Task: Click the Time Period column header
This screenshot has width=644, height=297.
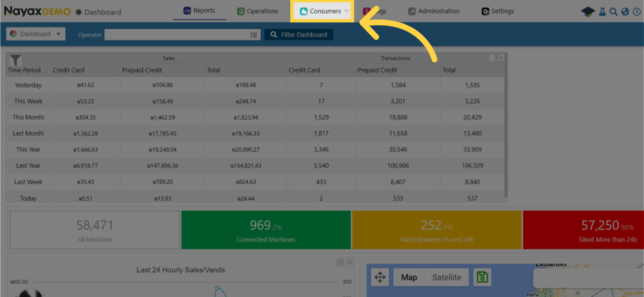Action: [x=24, y=70]
